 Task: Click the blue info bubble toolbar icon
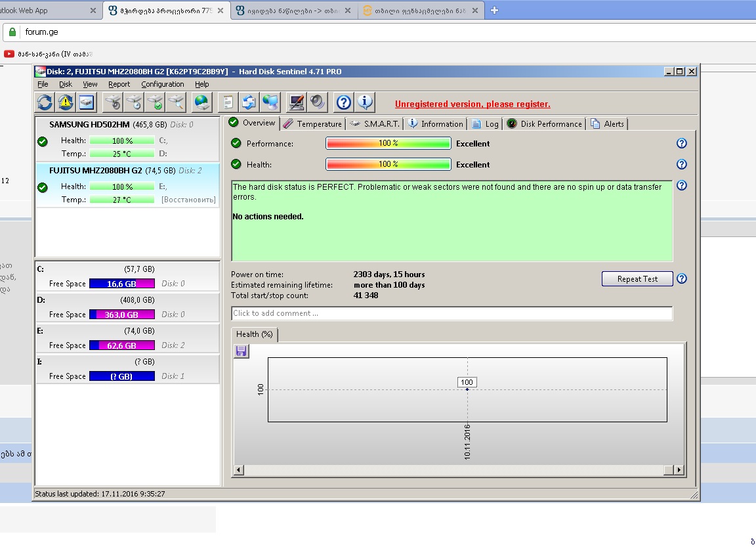point(365,102)
